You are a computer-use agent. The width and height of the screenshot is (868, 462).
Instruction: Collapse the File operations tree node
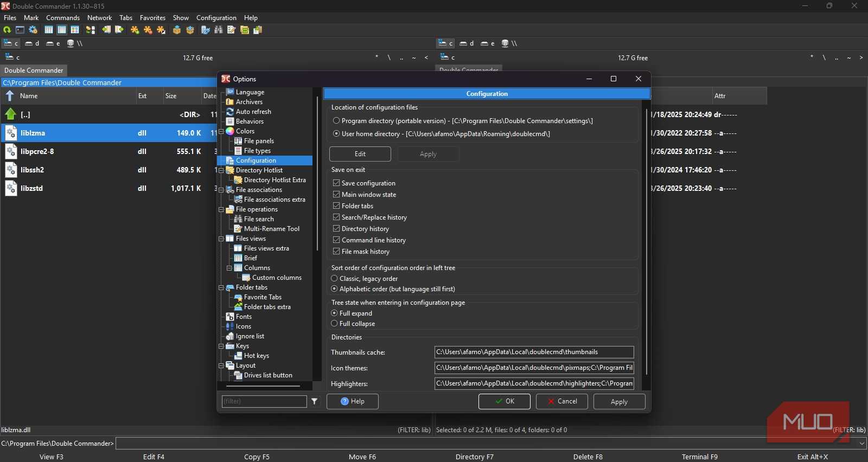tap(221, 209)
